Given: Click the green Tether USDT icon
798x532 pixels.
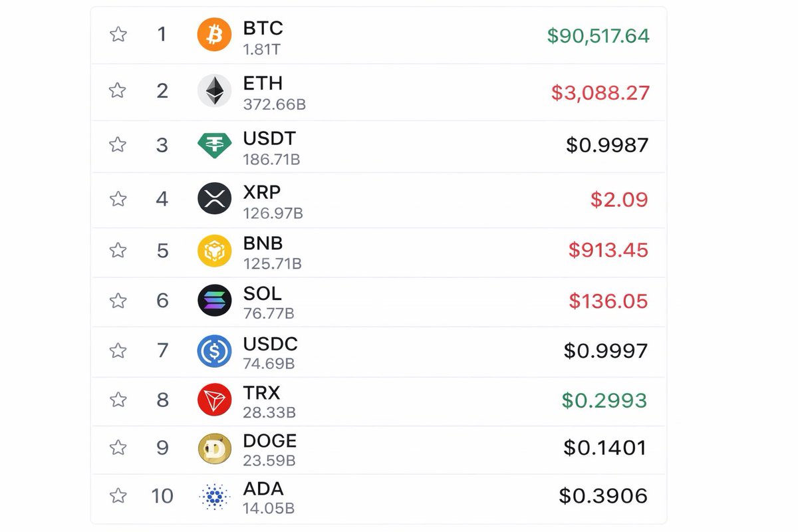Looking at the screenshot, I should pyautogui.click(x=214, y=145).
